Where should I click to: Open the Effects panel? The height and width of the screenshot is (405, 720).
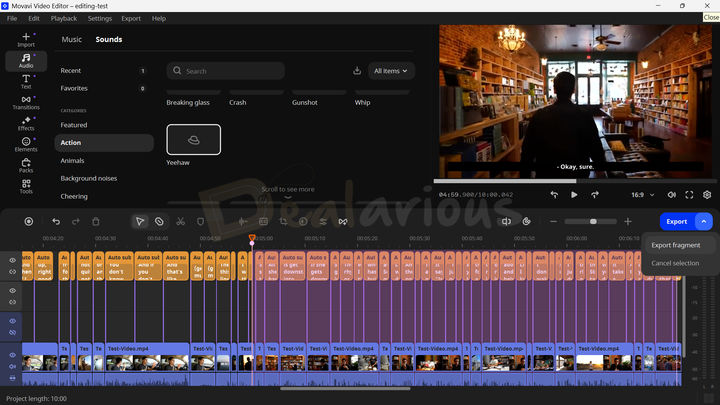tap(26, 123)
